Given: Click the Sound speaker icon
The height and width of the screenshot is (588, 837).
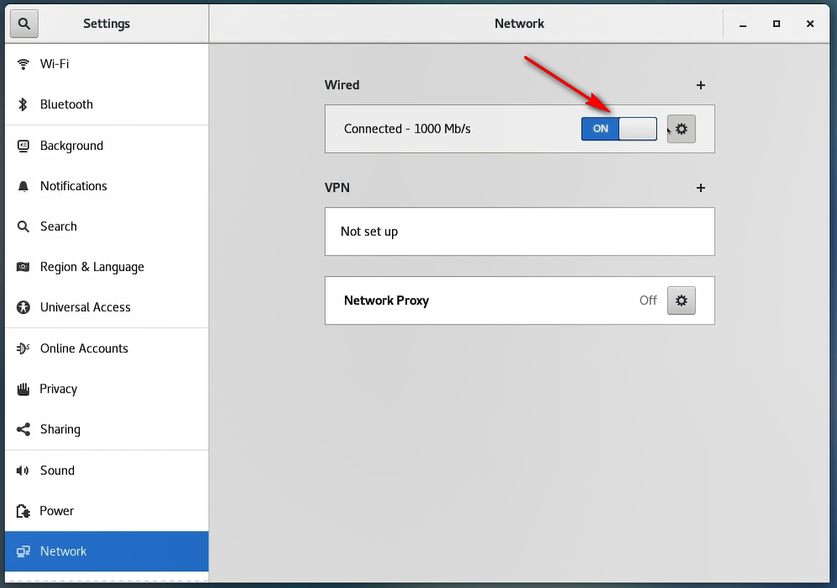Looking at the screenshot, I should [x=23, y=471].
